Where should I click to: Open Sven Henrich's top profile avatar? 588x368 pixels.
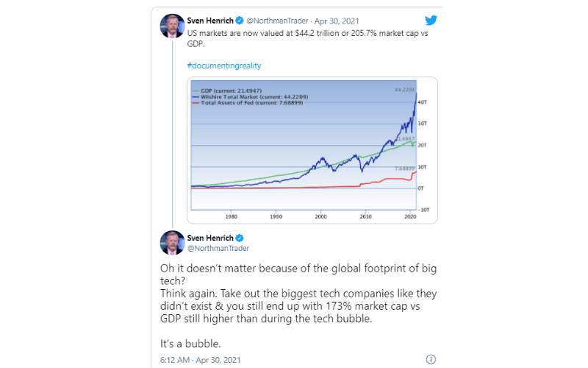(172, 26)
